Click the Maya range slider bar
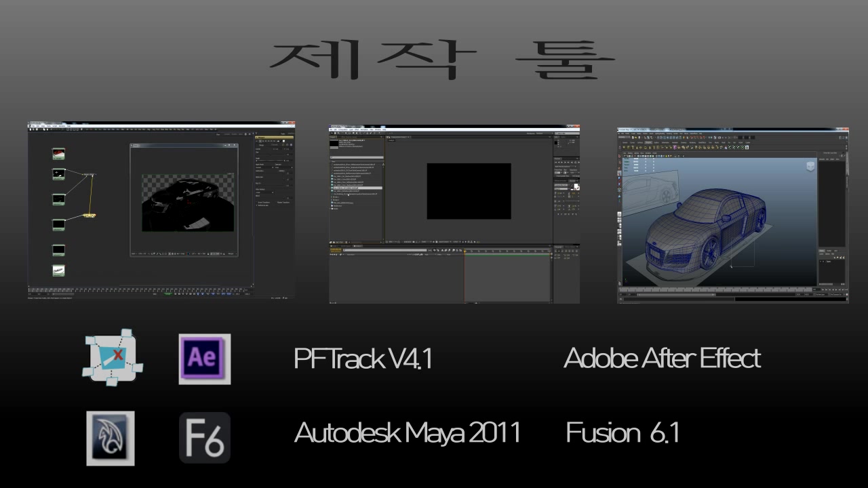The height and width of the screenshot is (488, 868). [x=677, y=295]
